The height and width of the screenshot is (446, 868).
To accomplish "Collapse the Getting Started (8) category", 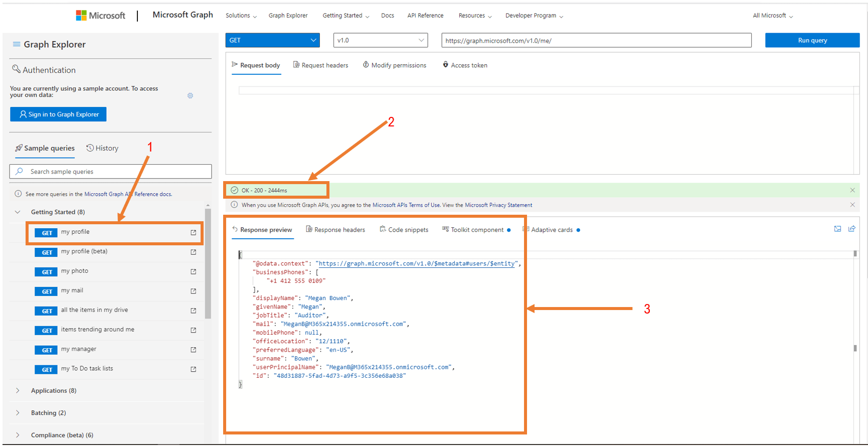I will 18,212.
